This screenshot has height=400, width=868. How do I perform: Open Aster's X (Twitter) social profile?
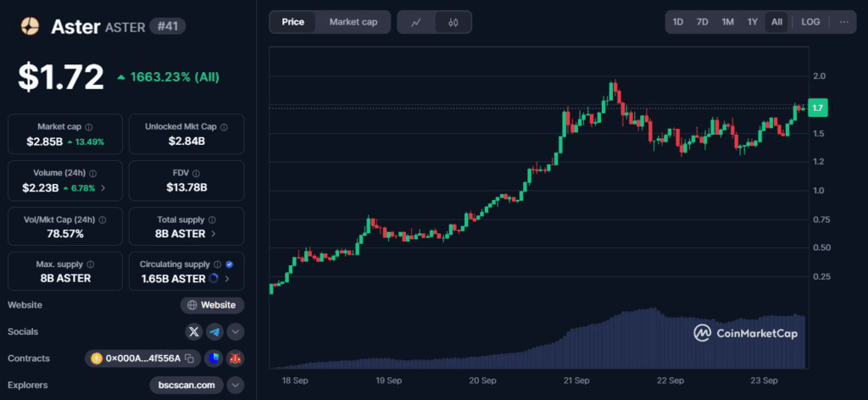[194, 332]
